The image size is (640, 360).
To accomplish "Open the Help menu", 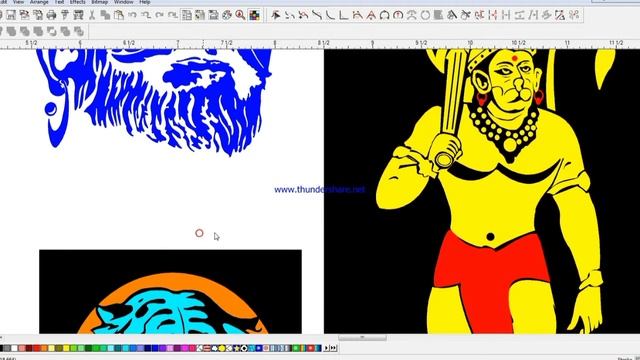I will pyautogui.click(x=145, y=2).
